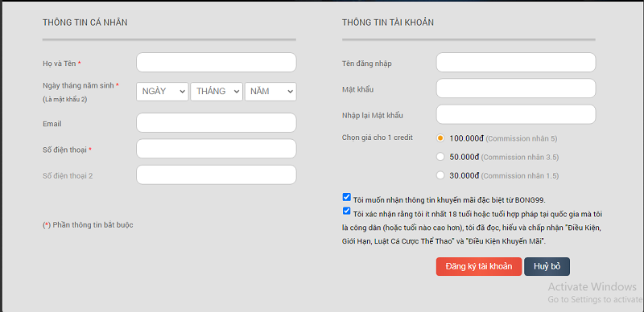The height and width of the screenshot is (312, 644).
Task: Click the Huỷ bỏ cancel button
Action: coord(547,266)
